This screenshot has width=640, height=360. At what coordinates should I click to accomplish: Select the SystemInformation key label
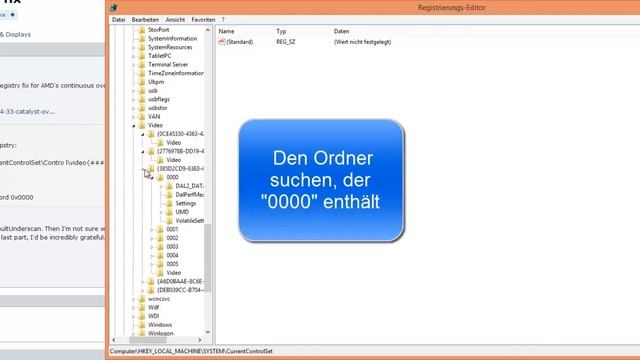(172, 38)
